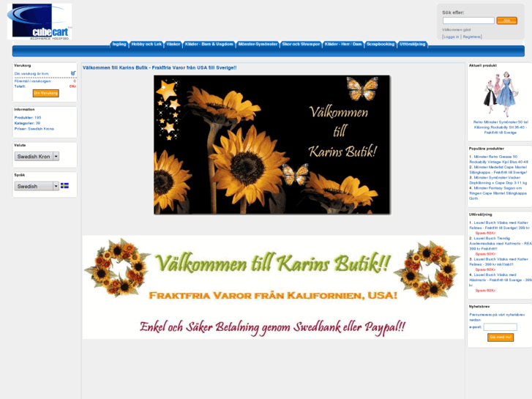Focus the newsletter e-post field

(500, 327)
